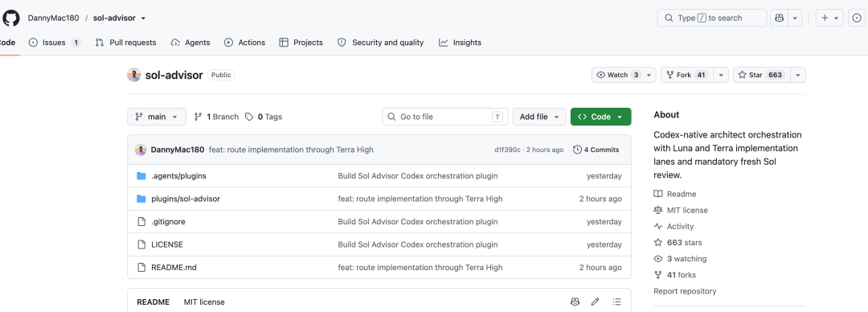
Task: Open the Copilot icon in header
Action: (780, 18)
